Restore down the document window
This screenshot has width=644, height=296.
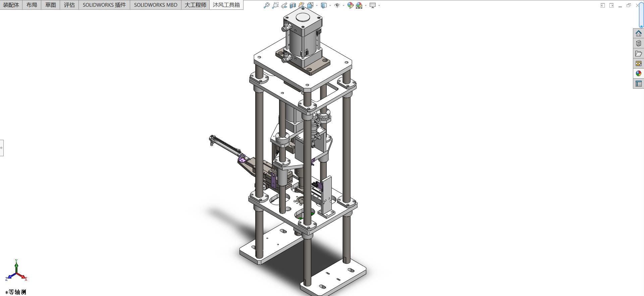tap(629, 5)
